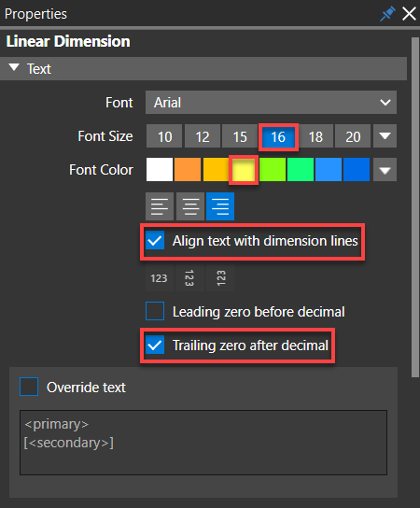Image resolution: width=420 pixels, height=508 pixels.
Task: Collapse the Text section header
Action: pyautogui.click(x=203, y=69)
